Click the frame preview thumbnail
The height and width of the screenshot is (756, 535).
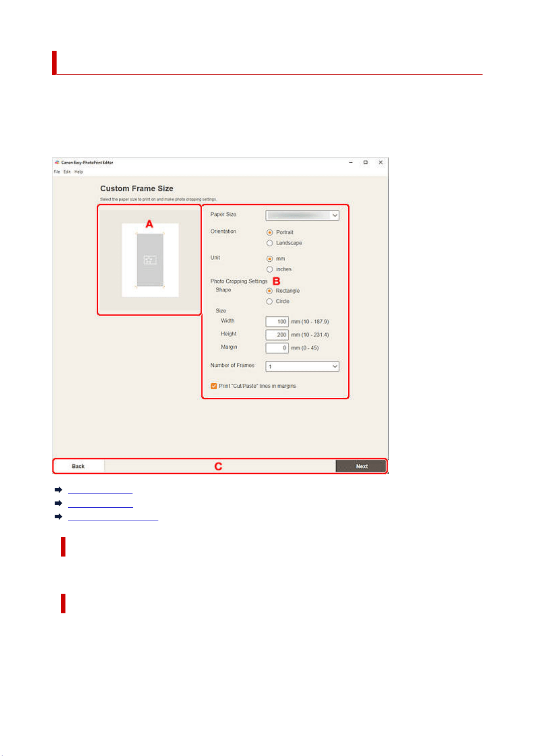tap(150, 260)
